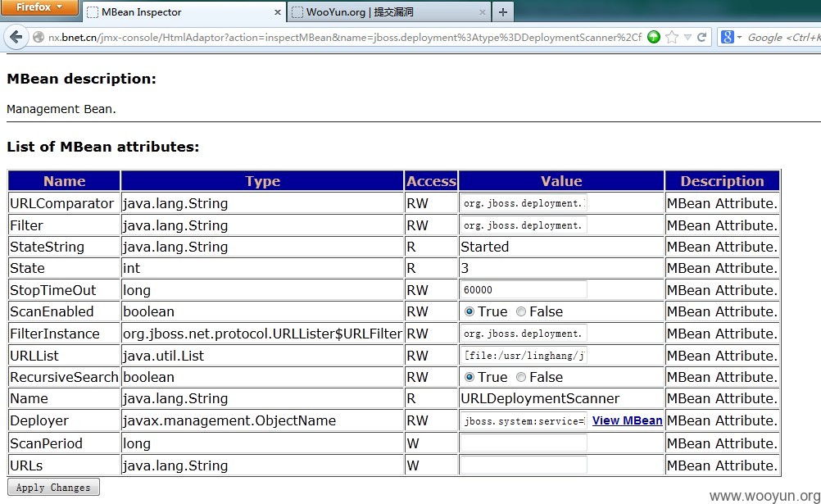The height and width of the screenshot is (504, 821).
Task: Click the URLComparator value field
Action: (x=524, y=203)
